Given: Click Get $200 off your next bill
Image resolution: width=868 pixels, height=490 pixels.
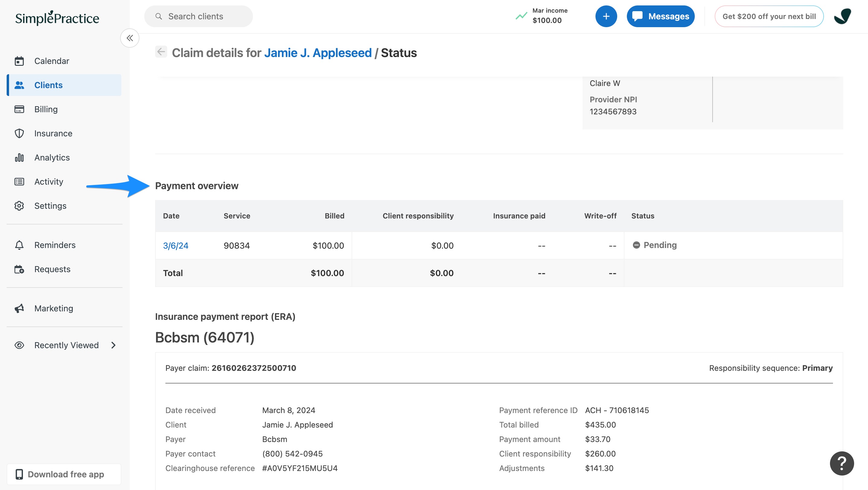Looking at the screenshot, I should [x=769, y=16].
